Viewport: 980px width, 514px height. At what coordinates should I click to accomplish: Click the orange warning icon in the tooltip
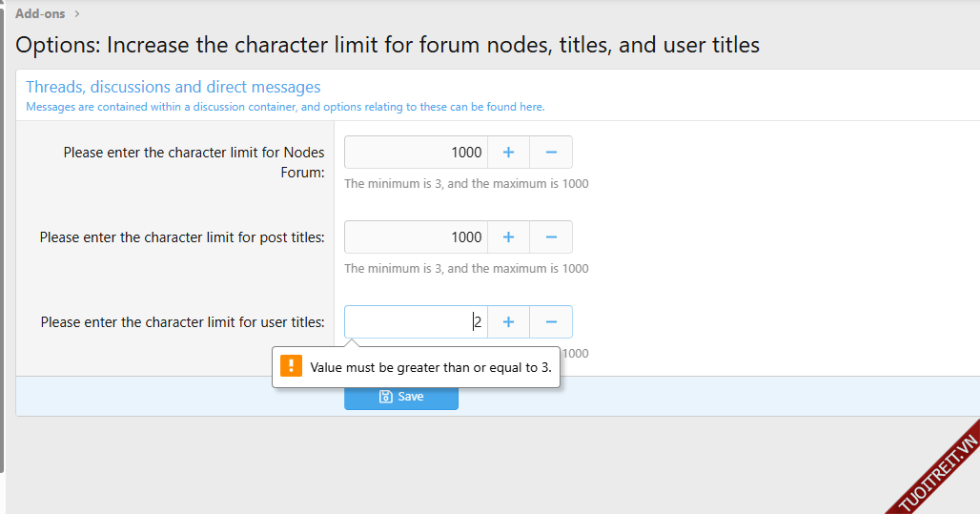[292, 367]
